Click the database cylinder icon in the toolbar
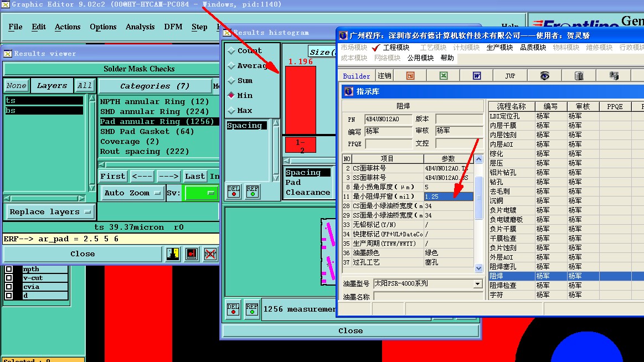The width and height of the screenshot is (644, 362). pyautogui.click(x=579, y=76)
